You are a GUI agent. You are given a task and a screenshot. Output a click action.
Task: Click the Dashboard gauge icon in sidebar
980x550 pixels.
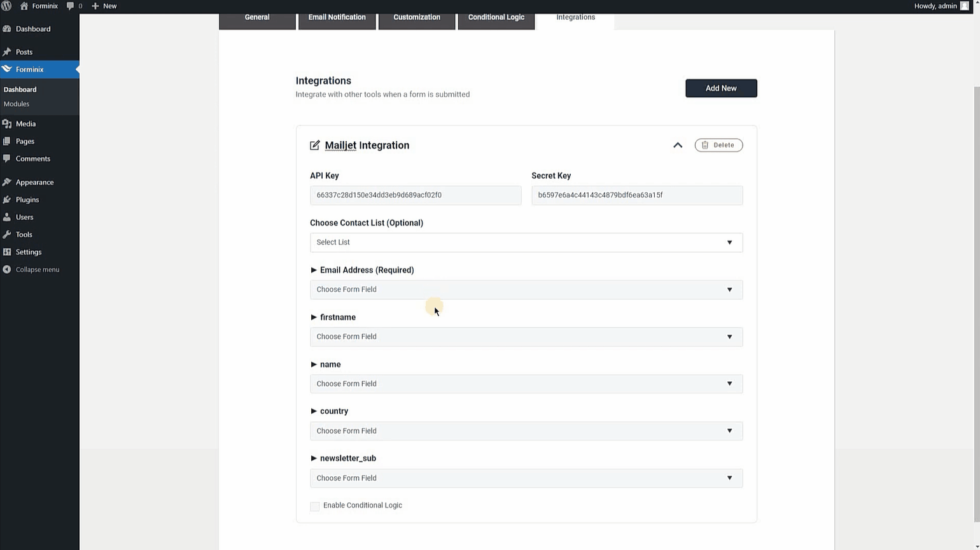tap(7, 29)
